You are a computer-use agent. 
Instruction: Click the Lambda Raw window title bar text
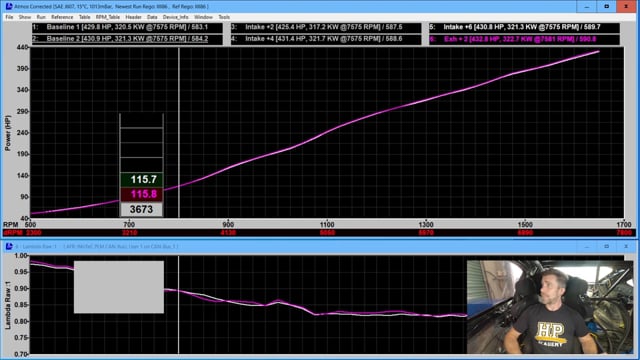click(97, 247)
